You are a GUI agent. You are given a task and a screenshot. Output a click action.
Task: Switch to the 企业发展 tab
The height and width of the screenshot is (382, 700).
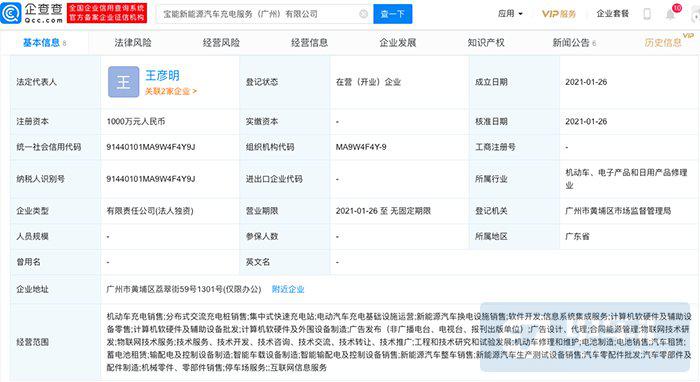pyautogui.click(x=398, y=42)
